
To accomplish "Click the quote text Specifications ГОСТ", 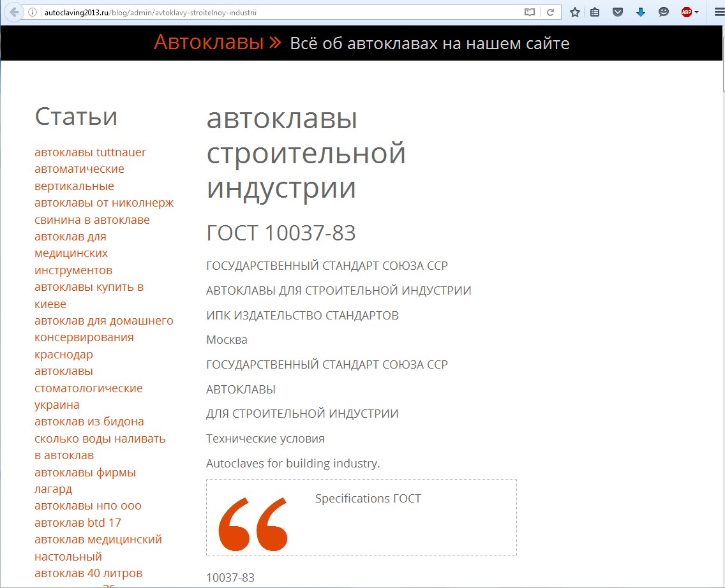I will tap(368, 499).
